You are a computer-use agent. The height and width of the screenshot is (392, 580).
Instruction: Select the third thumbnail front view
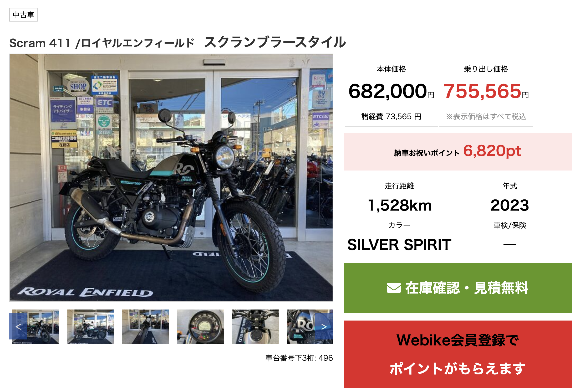[x=145, y=326]
